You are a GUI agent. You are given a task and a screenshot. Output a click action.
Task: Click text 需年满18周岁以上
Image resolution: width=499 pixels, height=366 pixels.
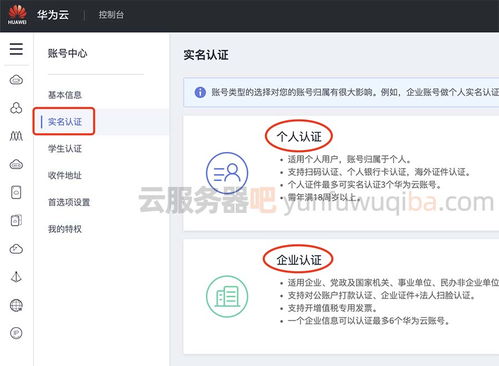click(x=324, y=197)
